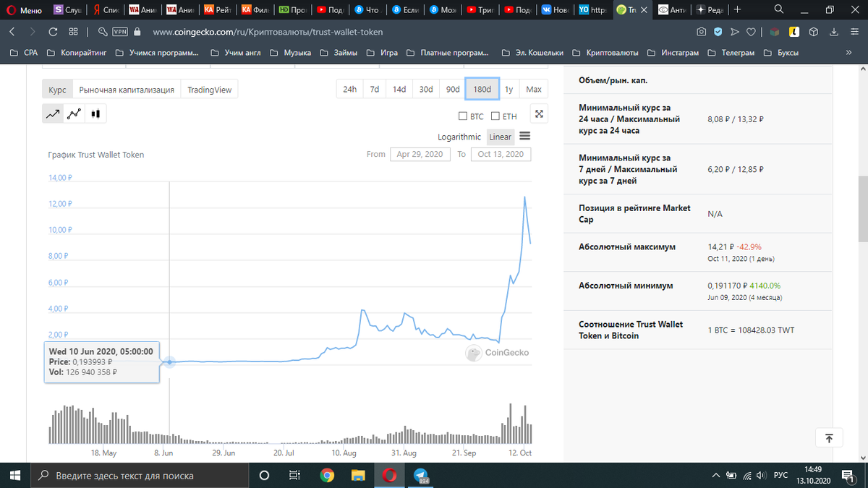Open File Explorer from taskbar
Viewport: 868px width, 488px height.
point(358,475)
